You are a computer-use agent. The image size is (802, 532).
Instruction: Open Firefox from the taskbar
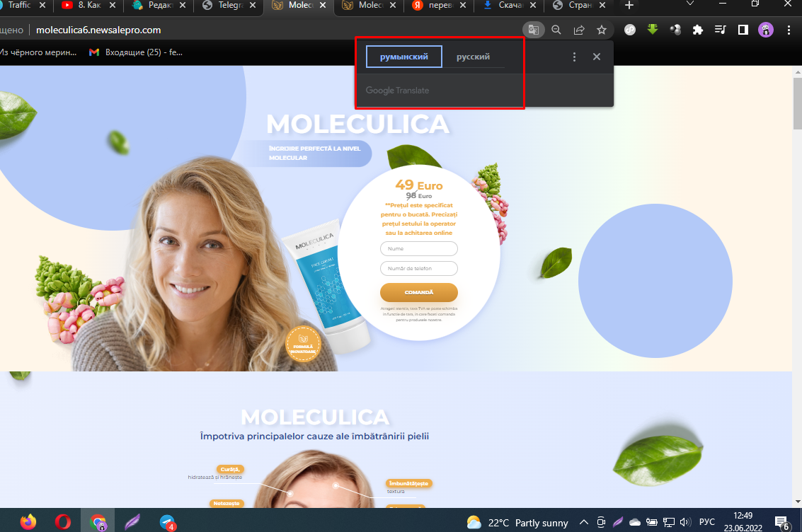tap(28, 522)
